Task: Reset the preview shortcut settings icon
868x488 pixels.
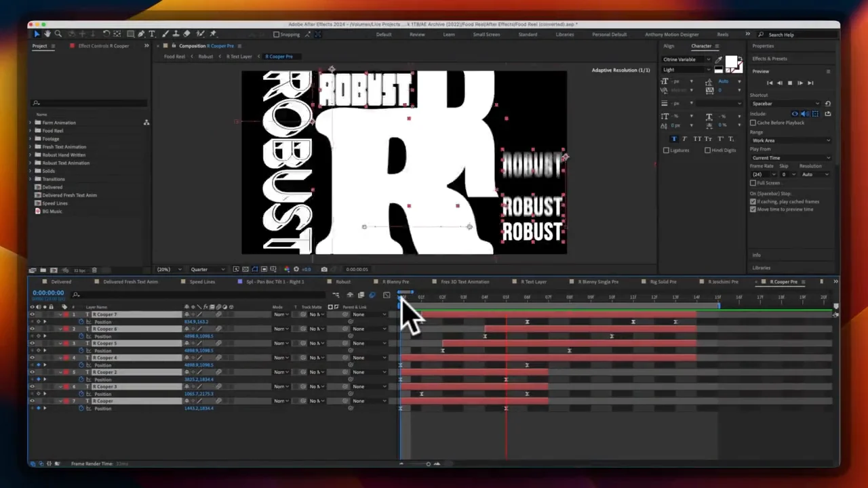Action: tap(828, 104)
